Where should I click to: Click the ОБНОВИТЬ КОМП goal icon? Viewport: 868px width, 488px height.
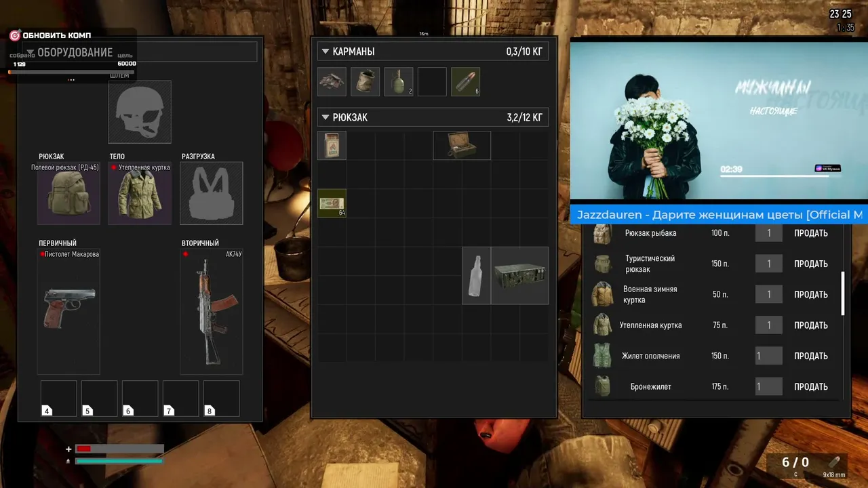pyautogui.click(x=15, y=35)
